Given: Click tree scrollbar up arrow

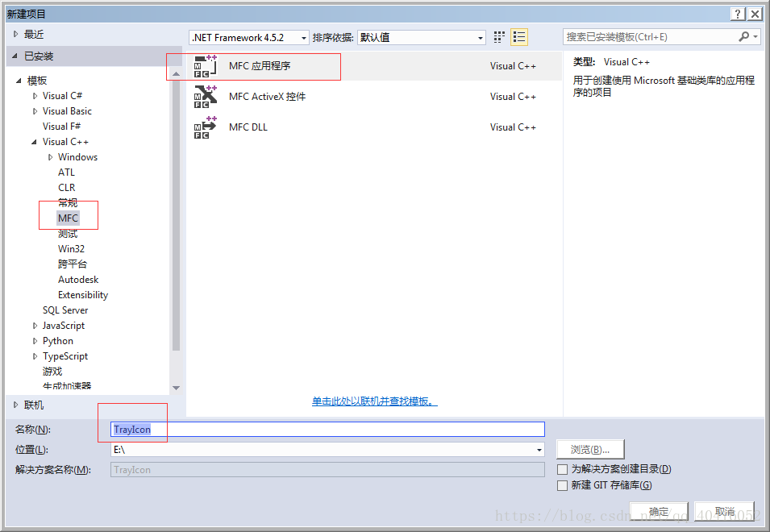Looking at the screenshot, I should 177,73.
